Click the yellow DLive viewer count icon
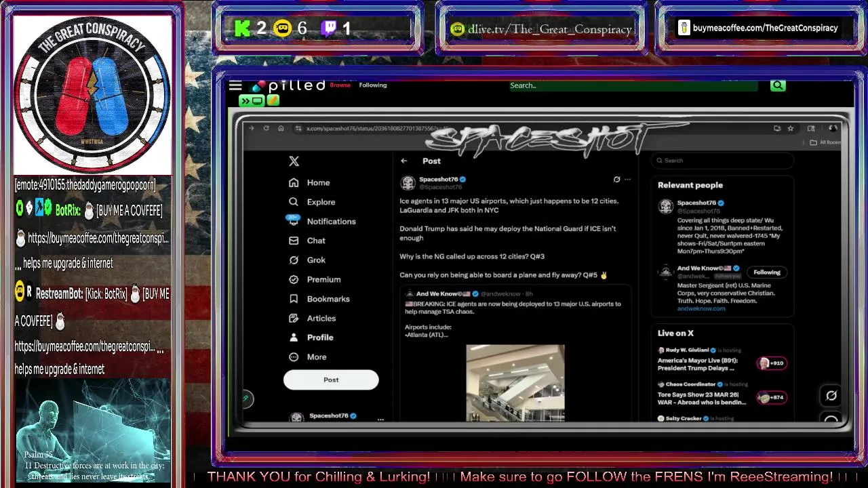 tap(282, 28)
